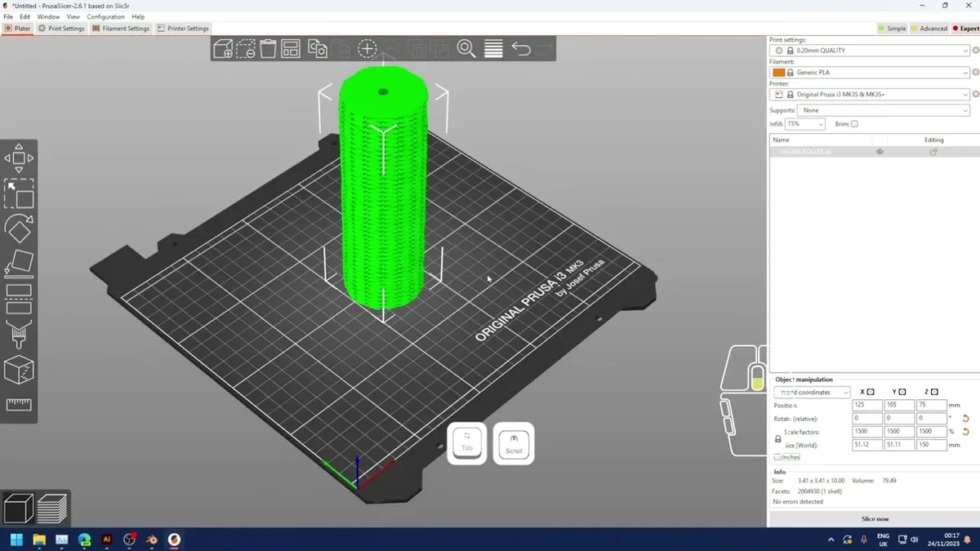Select the Simple mode option
Image resolution: width=980 pixels, height=551 pixels.
[892, 29]
